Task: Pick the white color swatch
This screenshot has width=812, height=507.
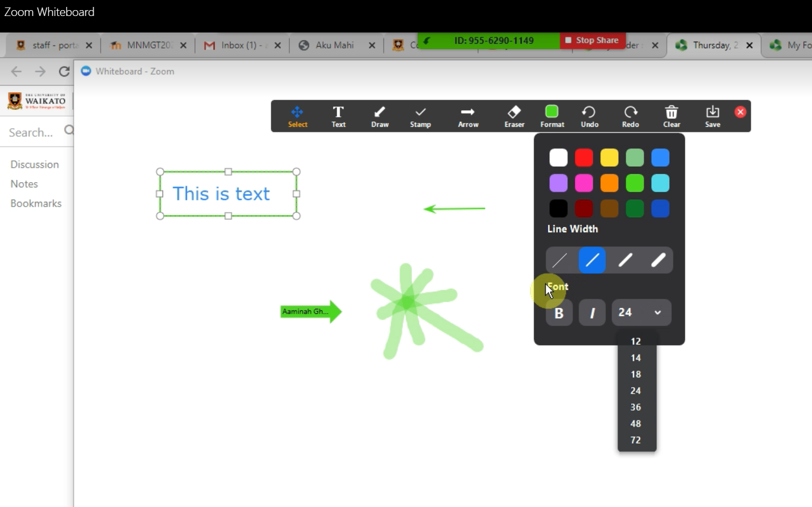Action: [x=558, y=158]
